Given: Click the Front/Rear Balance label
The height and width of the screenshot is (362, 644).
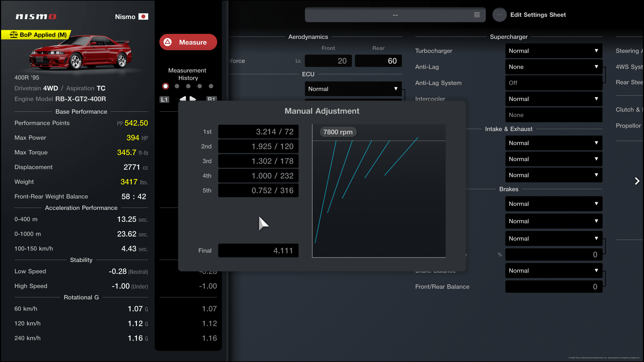Looking at the screenshot, I should 442,287.
